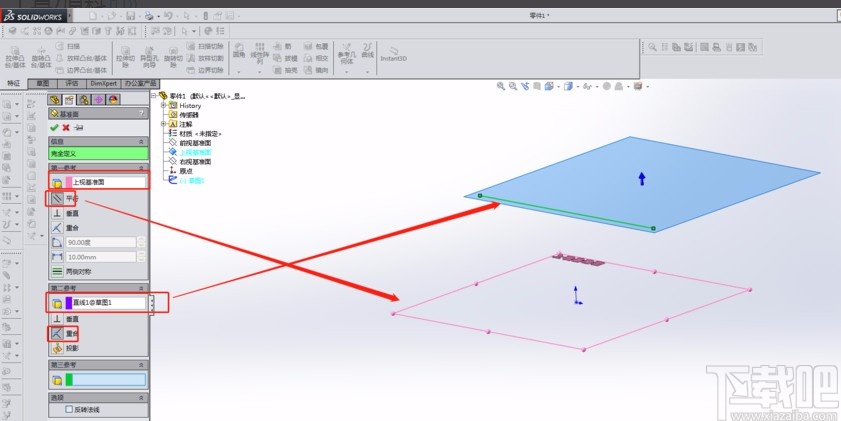Click the pushpin keep-visible icon
Viewport: 841px width, 421px height.
tap(79, 128)
